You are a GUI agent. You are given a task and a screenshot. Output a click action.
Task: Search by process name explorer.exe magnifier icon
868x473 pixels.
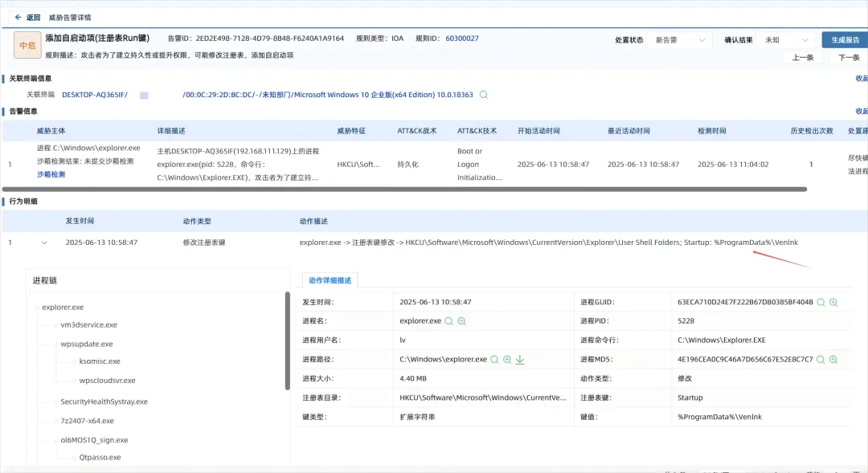pyautogui.click(x=449, y=321)
